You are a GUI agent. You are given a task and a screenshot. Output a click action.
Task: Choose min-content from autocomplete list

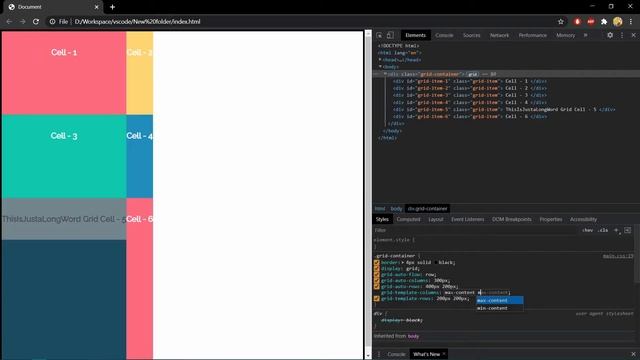500,308
